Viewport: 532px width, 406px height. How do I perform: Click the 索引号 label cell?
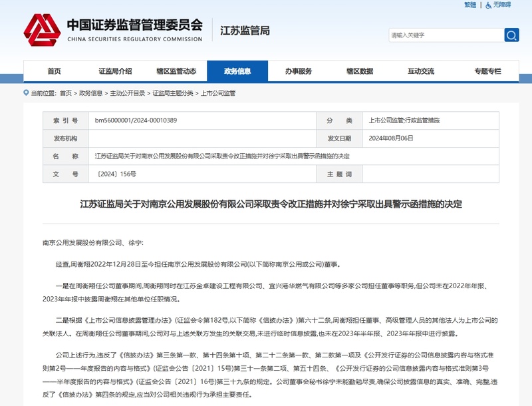tap(65, 120)
